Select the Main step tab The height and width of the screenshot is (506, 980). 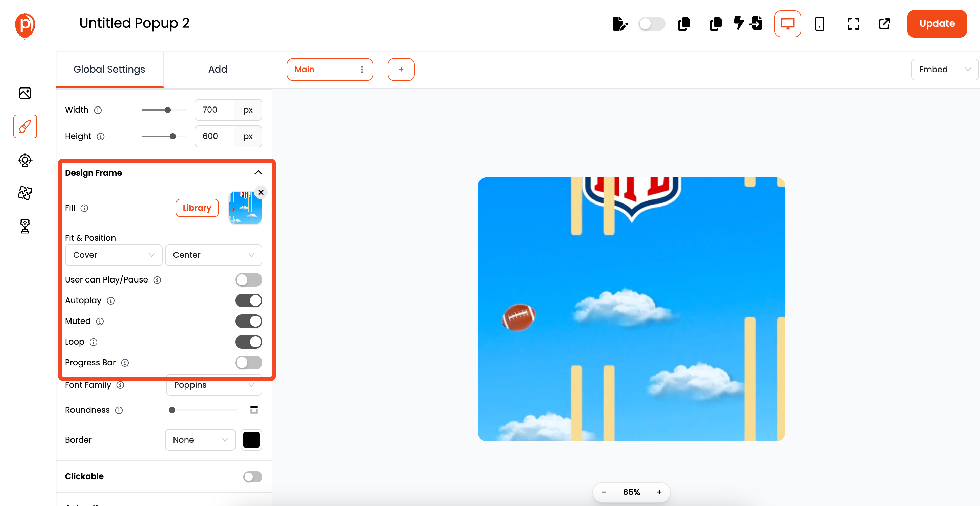pyautogui.click(x=329, y=69)
